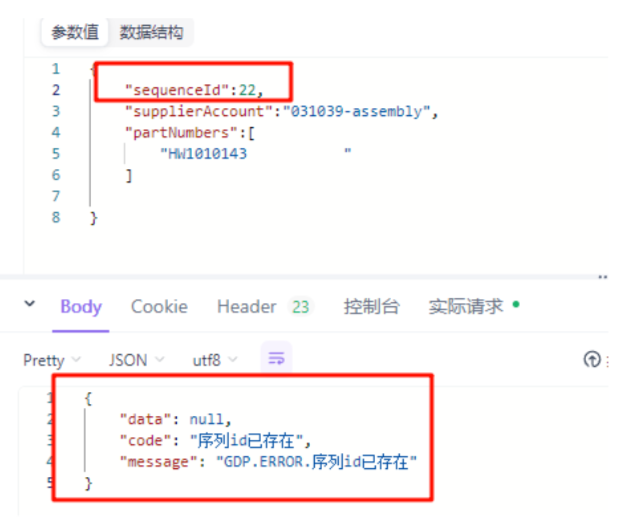Toggle the word wrap icon
The height and width of the screenshot is (528, 635).
276,358
